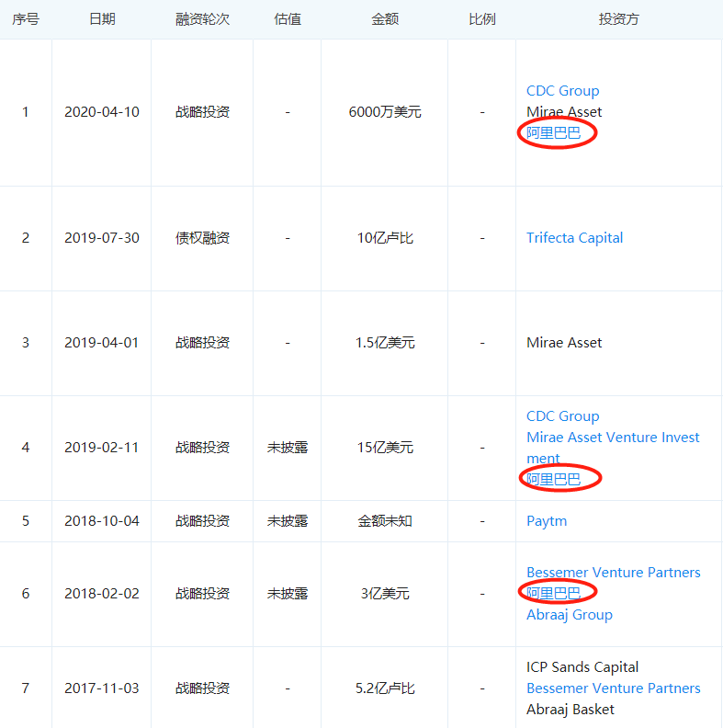Select the 投资方 column header
The width and height of the screenshot is (723, 728).
coord(618,19)
